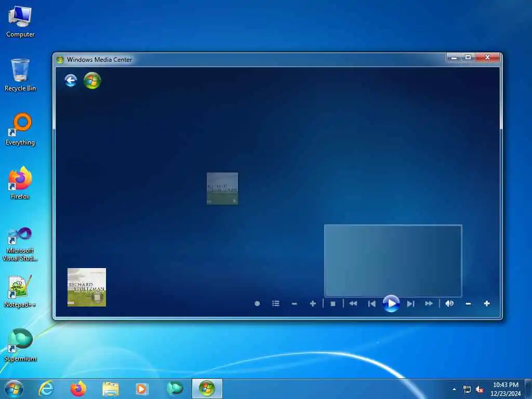
Task: Open the green Media Center start menu
Action: 92,81
